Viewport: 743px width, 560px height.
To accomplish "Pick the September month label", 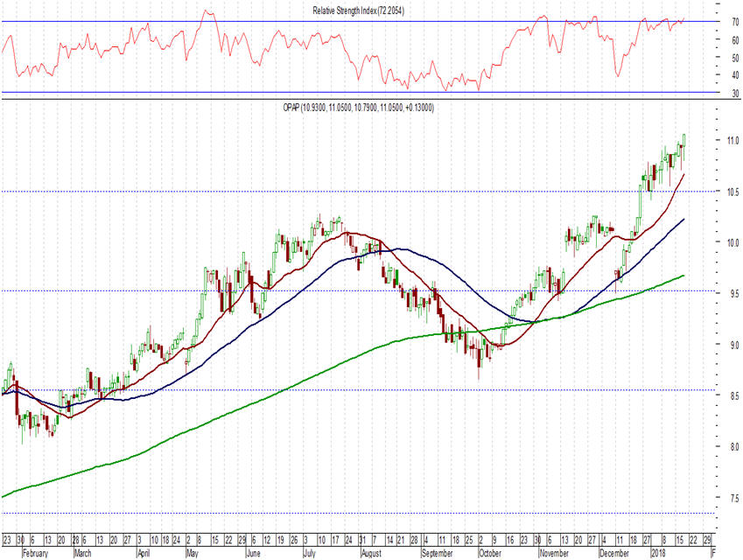I will (x=438, y=553).
